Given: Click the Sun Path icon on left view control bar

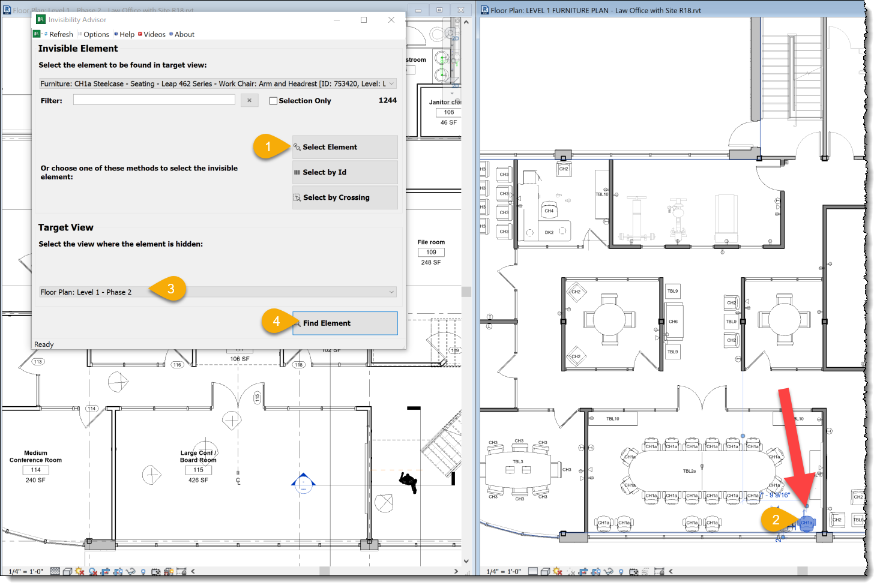Looking at the screenshot, I should click(79, 571).
